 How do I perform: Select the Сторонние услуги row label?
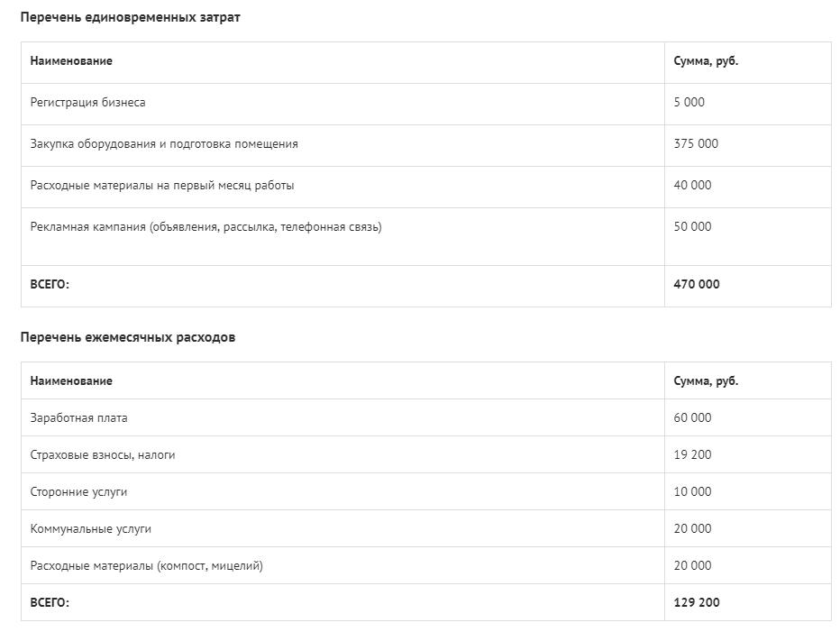(x=78, y=492)
